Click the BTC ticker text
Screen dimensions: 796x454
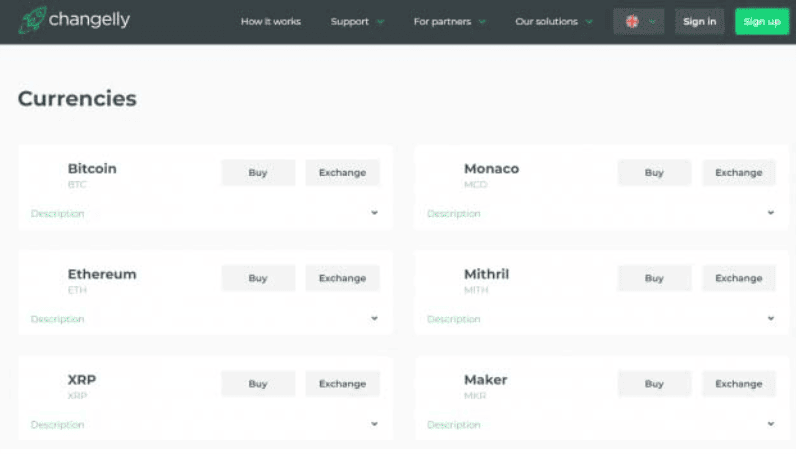(x=77, y=184)
